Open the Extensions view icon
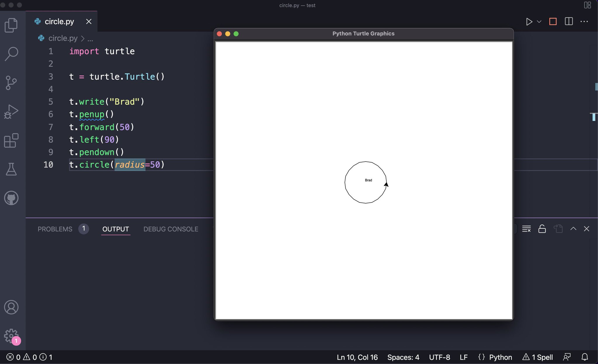Screen dimensions: 598x364 (11, 141)
